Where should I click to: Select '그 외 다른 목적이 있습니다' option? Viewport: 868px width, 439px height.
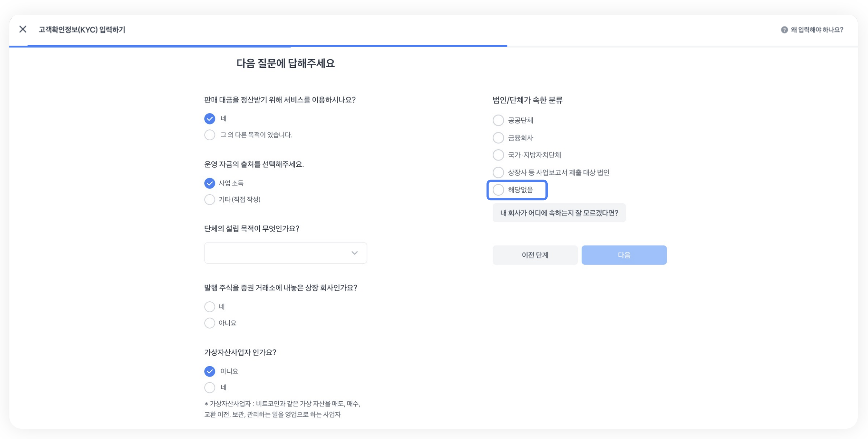(x=210, y=135)
